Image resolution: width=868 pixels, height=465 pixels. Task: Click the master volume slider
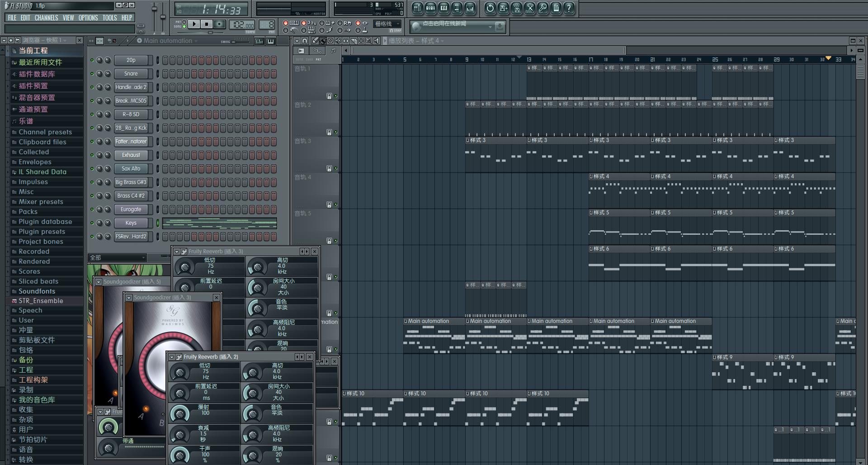coord(154,17)
